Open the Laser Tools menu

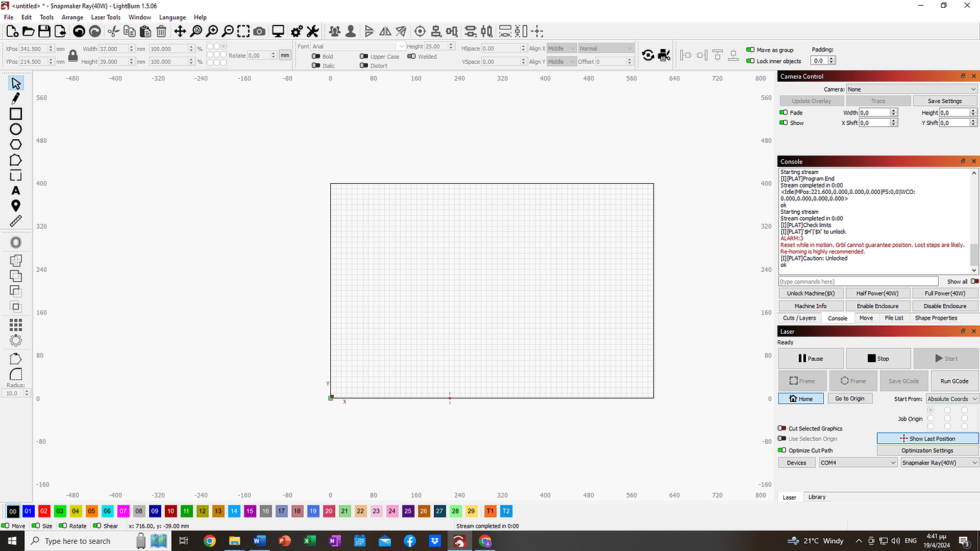pos(105,17)
